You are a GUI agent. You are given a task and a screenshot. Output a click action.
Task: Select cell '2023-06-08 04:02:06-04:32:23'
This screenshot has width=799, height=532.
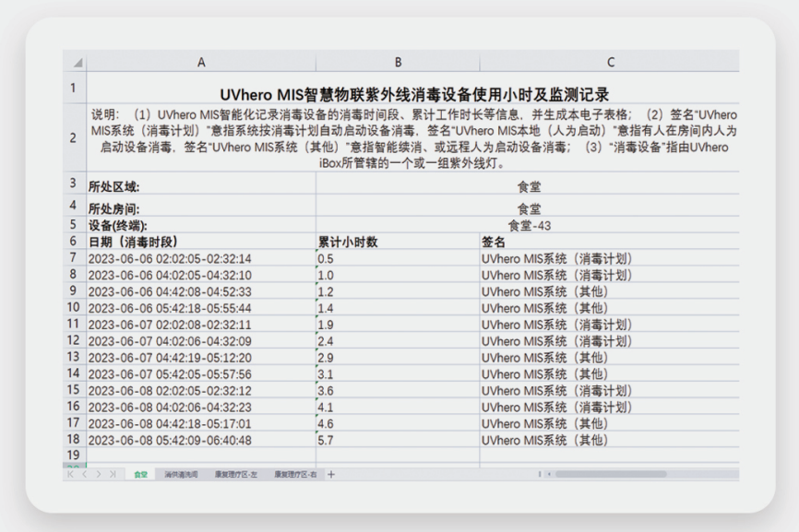[201, 407]
